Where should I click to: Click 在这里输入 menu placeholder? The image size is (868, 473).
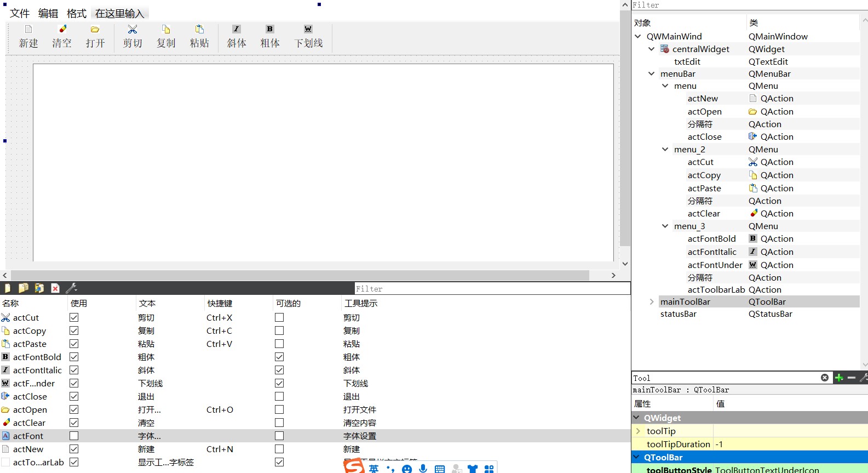pos(119,14)
